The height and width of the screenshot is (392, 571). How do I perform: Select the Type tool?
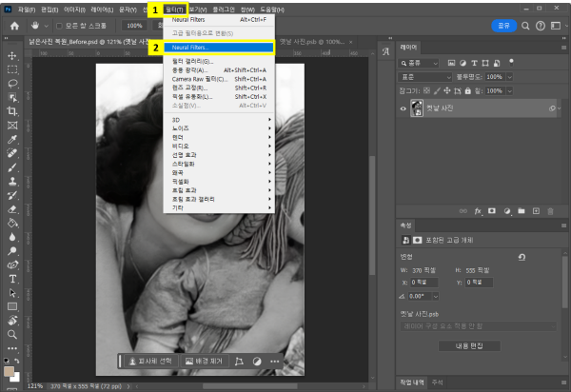tap(12, 279)
